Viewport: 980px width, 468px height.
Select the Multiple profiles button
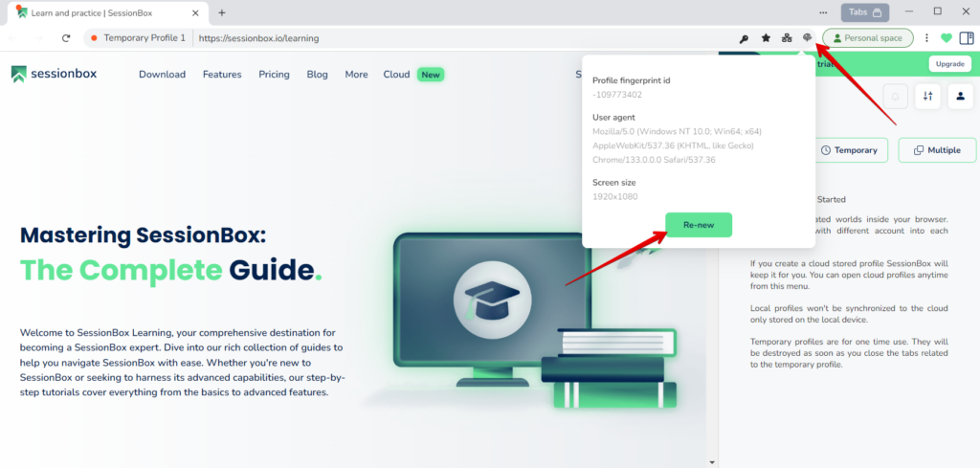[x=937, y=150]
